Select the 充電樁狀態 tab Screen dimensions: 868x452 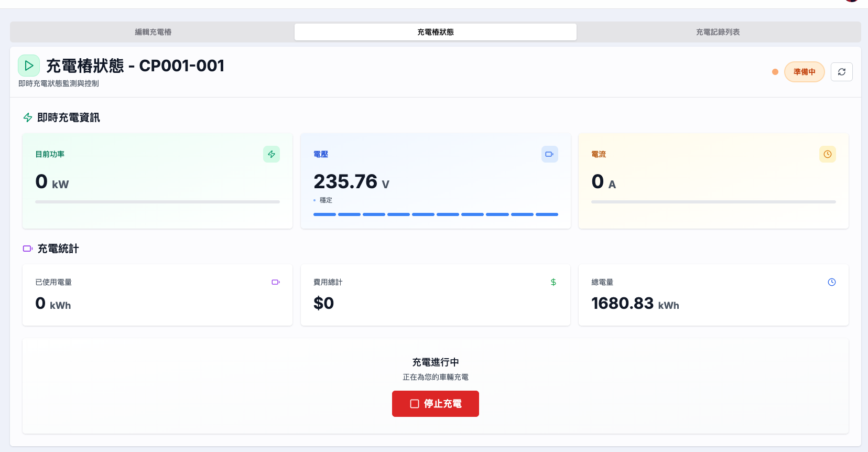tap(435, 32)
